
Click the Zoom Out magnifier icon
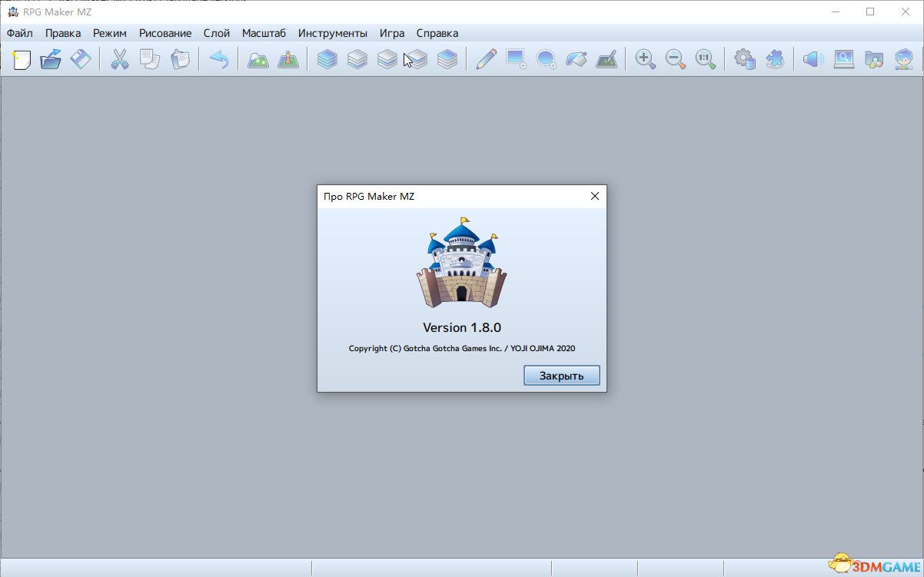[x=676, y=59]
